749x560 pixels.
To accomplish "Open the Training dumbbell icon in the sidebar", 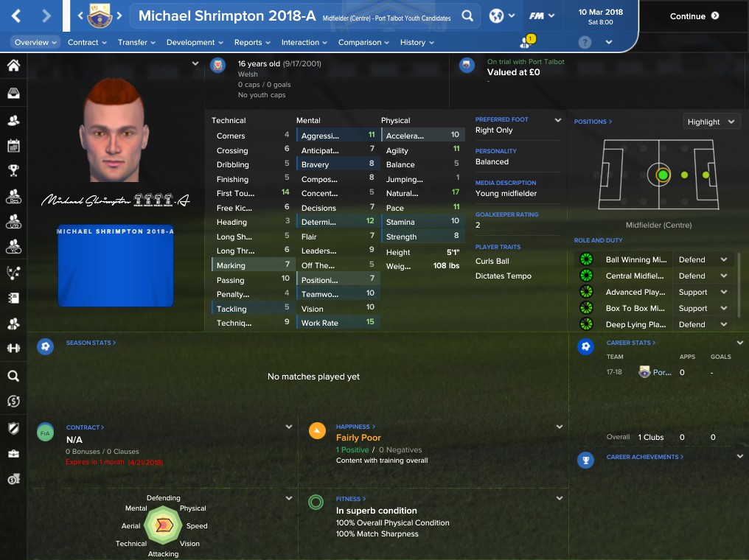I will [x=13, y=348].
